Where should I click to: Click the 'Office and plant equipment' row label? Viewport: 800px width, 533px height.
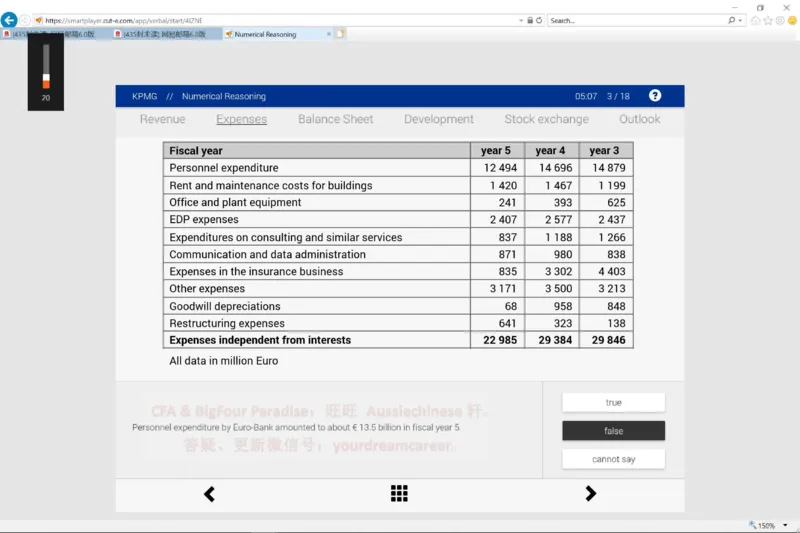(x=235, y=202)
